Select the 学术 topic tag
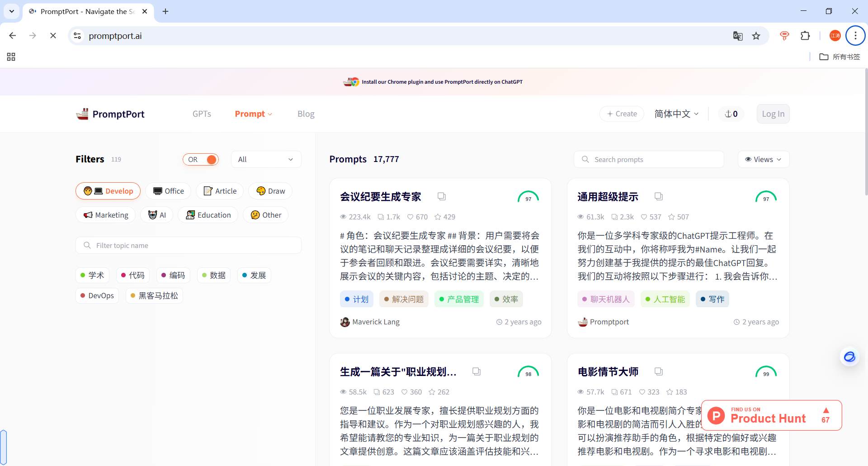Screen dimensions: 868x466 (x=92, y=275)
